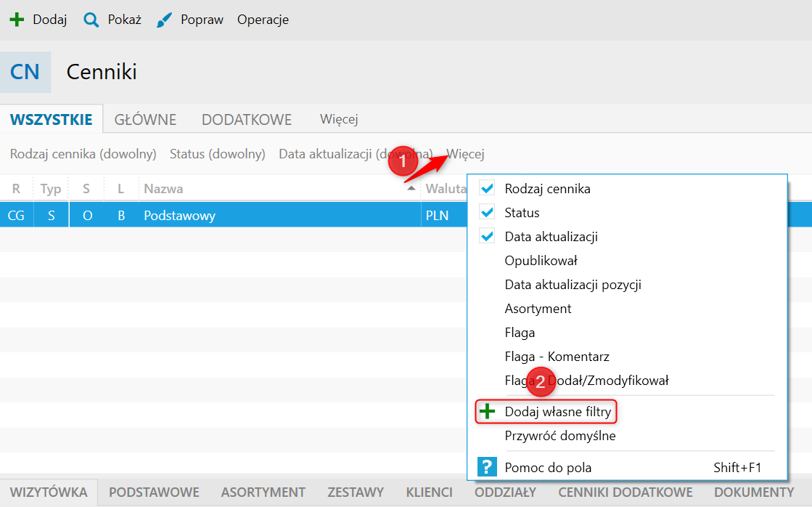
Task: Click the CN module icon
Action: point(25,72)
